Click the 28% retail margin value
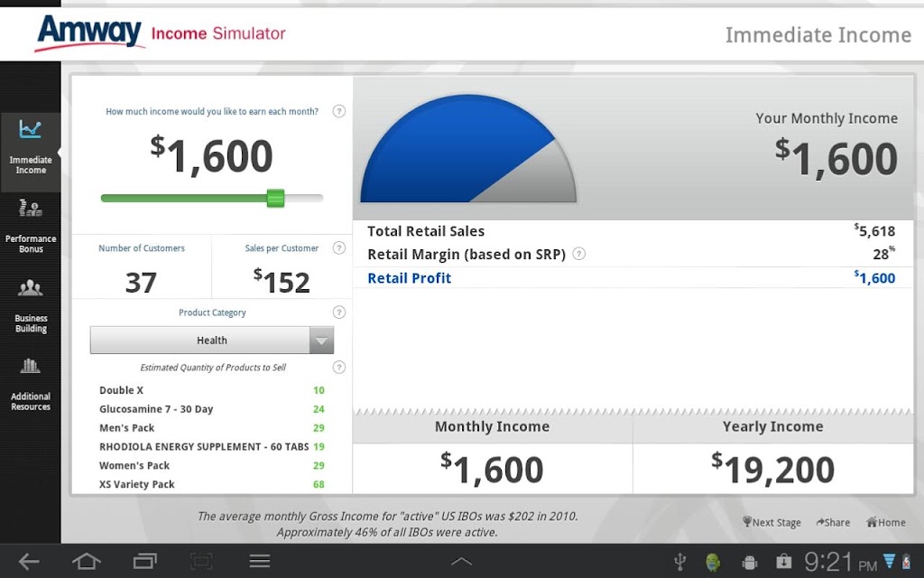The height and width of the screenshot is (578, 924). click(x=883, y=254)
